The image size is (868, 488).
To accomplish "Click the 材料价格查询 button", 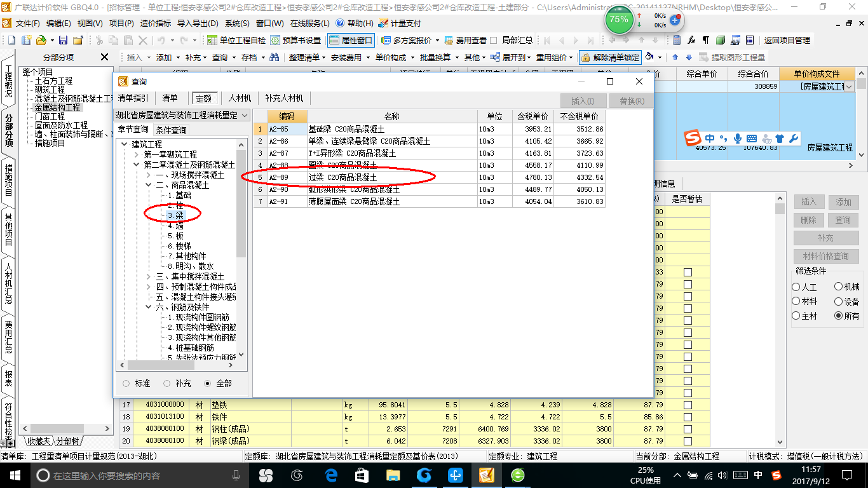I will click(826, 257).
